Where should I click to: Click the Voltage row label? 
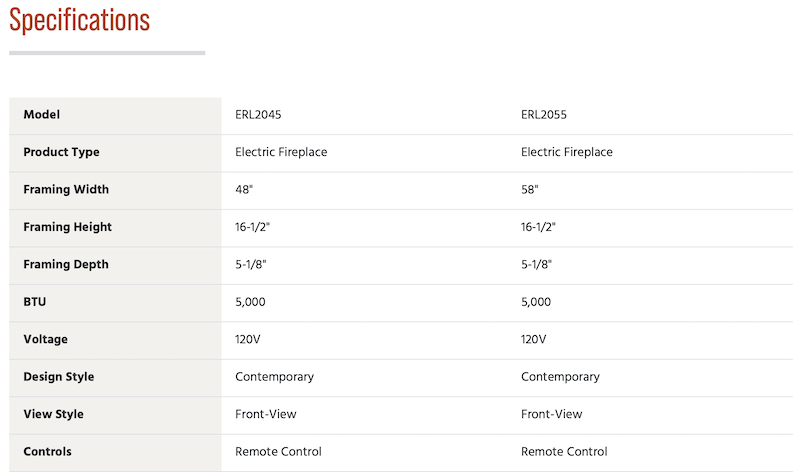(45, 339)
